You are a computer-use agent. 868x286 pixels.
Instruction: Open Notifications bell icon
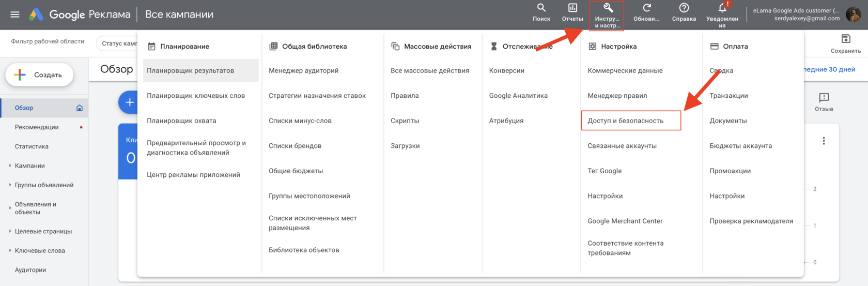pos(722,8)
